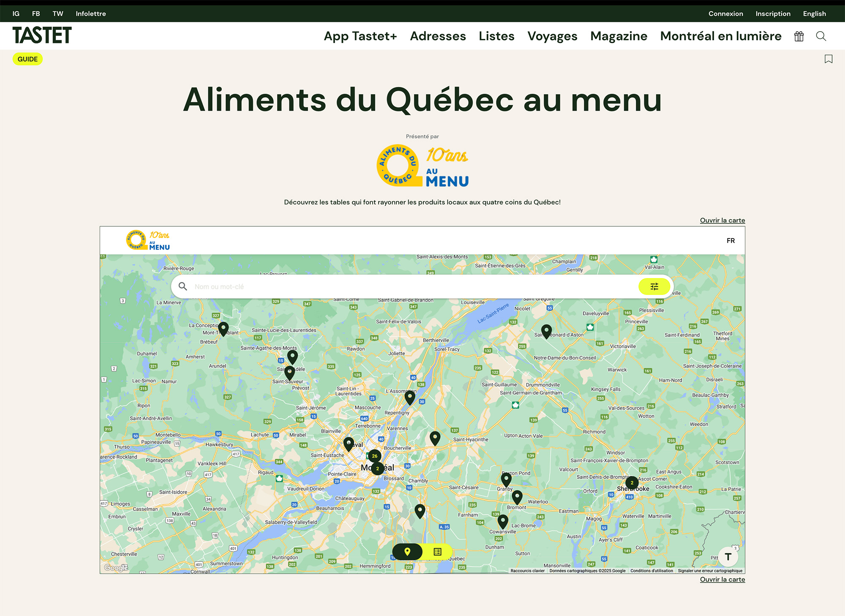Image resolution: width=845 pixels, height=616 pixels.
Task: Click Inscription to sign up
Action: pyautogui.click(x=773, y=14)
